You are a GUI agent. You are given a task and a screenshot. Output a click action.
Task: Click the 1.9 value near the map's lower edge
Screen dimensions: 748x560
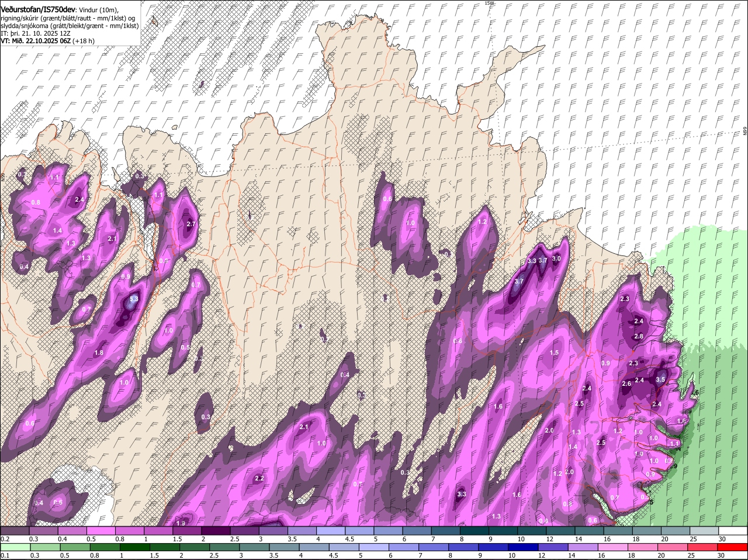click(x=181, y=523)
